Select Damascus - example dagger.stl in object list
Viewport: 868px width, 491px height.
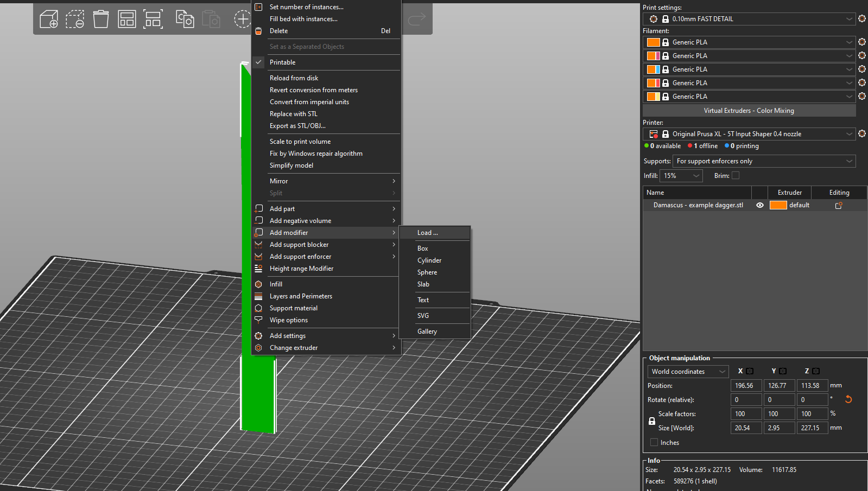698,205
